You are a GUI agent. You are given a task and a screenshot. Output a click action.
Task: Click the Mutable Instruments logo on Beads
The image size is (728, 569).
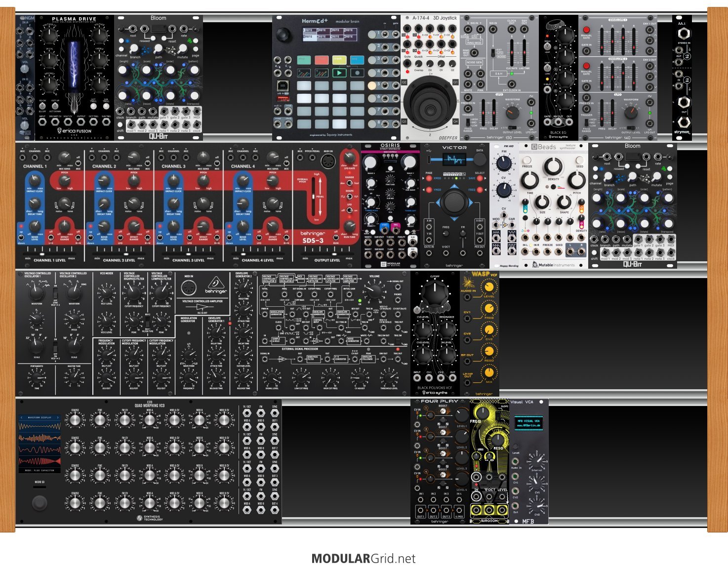[554, 265]
